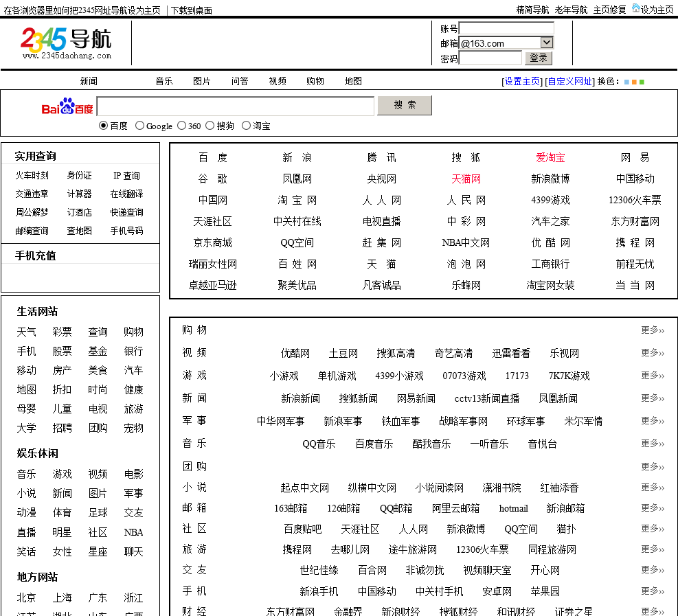The height and width of the screenshot is (616, 678).
Task: Switch to the 视频 search tab
Action: pos(277,81)
